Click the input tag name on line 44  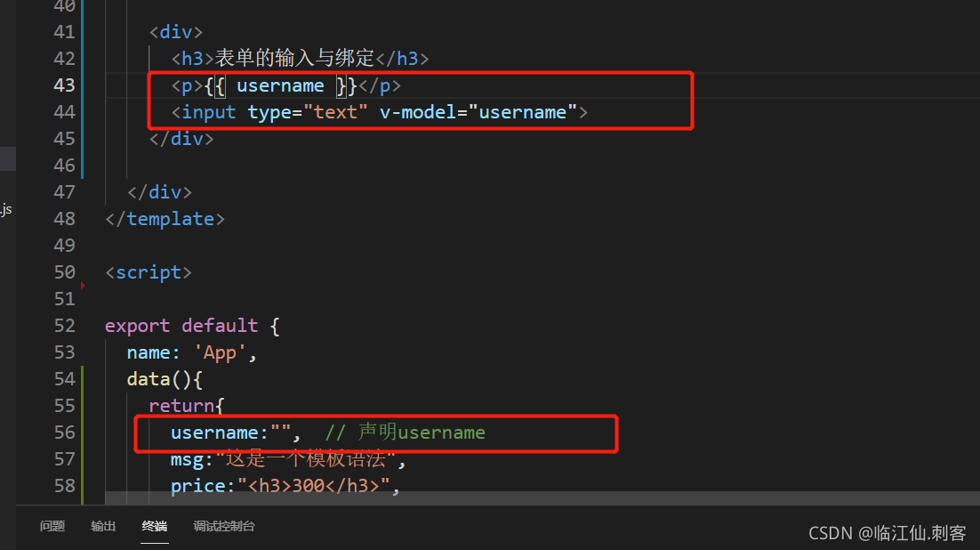[209, 113]
